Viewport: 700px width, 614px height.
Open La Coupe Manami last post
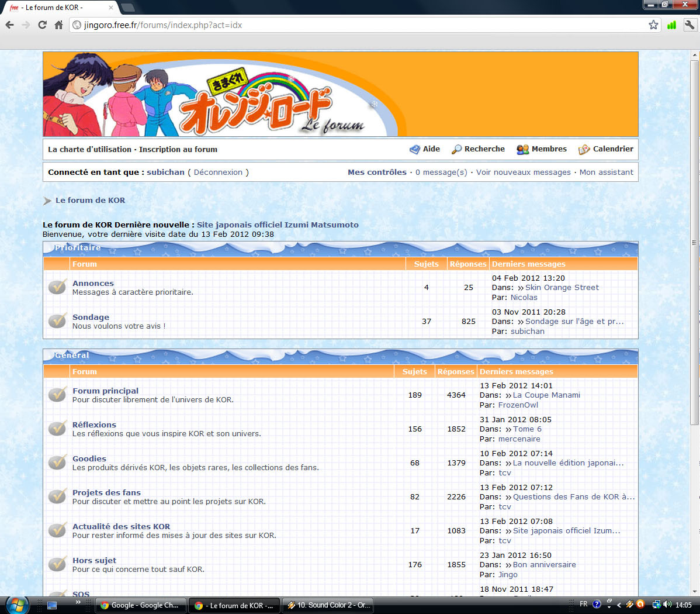pos(546,395)
